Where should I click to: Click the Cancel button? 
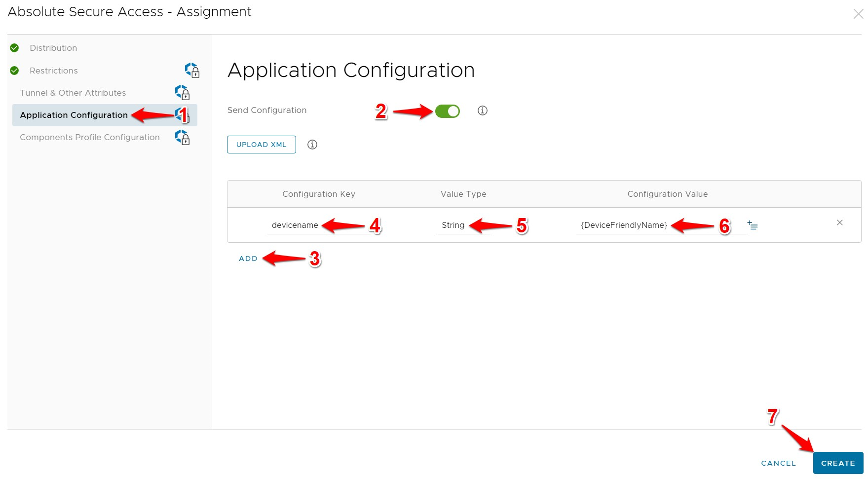pyautogui.click(x=779, y=463)
